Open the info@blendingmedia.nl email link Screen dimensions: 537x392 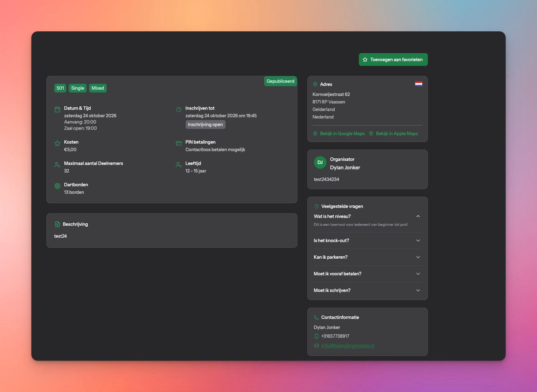click(348, 346)
